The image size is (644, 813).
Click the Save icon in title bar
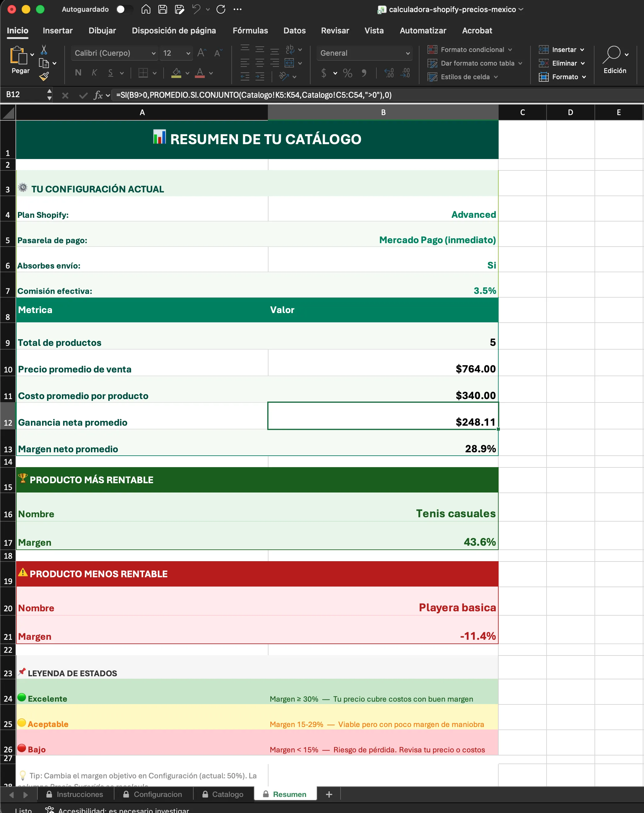click(x=162, y=9)
